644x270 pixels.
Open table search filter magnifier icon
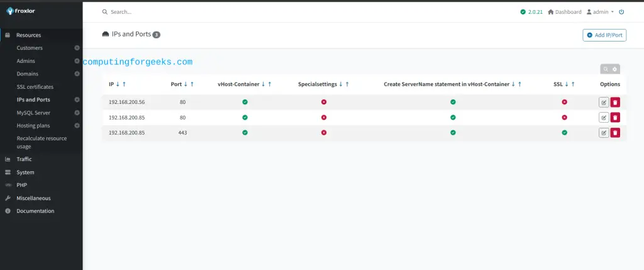click(606, 69)
